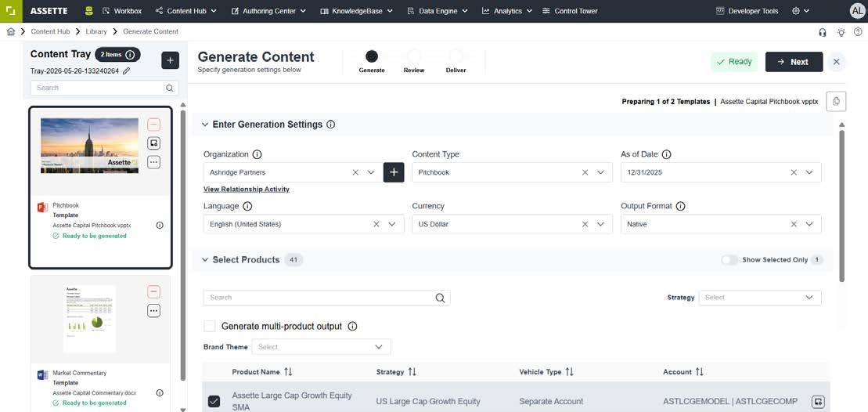This screenshot has width=868, height=412.
Task: Click the Content Tray search magnifier icon
Action: pyautogui.click(x=170, y=88)
